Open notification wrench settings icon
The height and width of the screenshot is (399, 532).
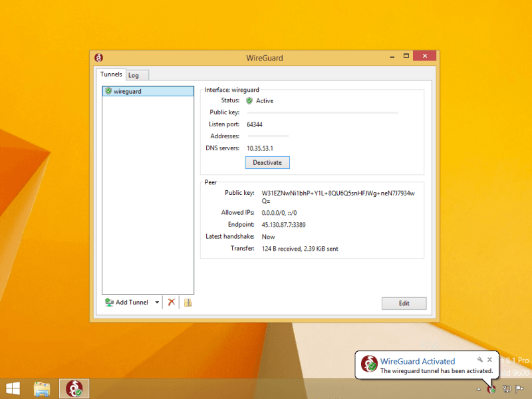480,359
